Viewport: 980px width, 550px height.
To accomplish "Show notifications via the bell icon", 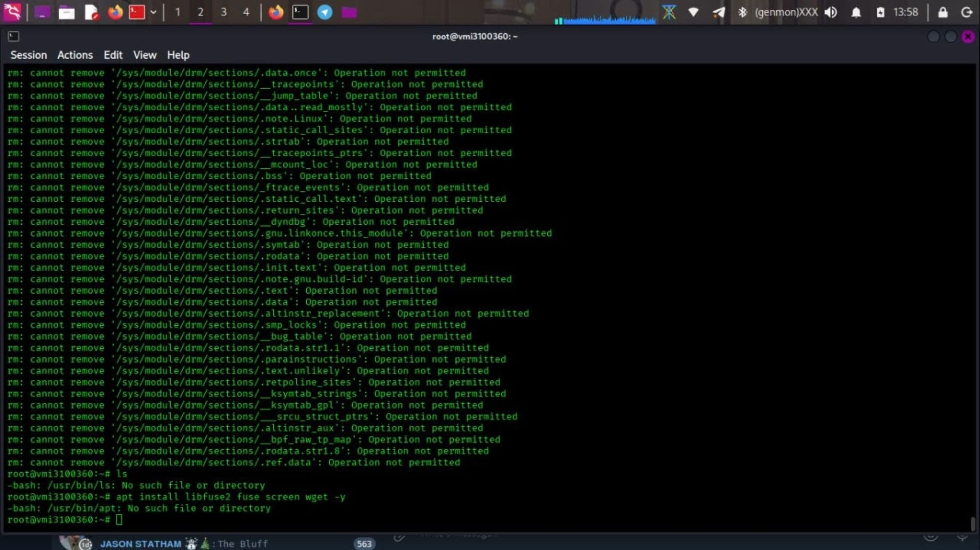I will pyautogui.click(x=856, y=12).
